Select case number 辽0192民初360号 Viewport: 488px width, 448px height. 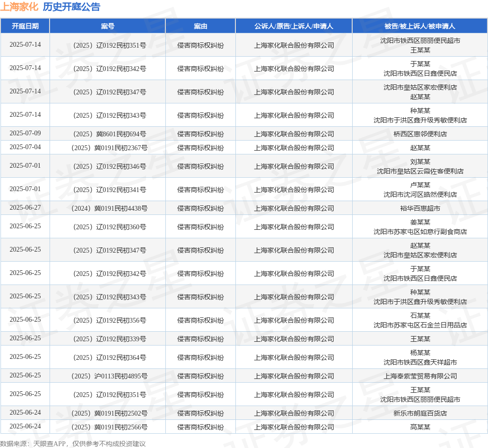(110, 227)
